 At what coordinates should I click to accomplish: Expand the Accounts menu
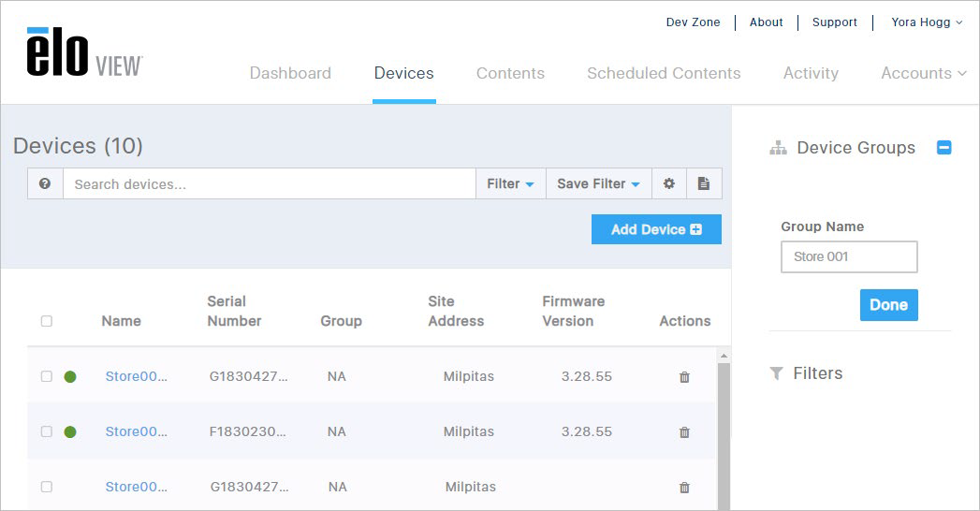click(x=923, y=73)
